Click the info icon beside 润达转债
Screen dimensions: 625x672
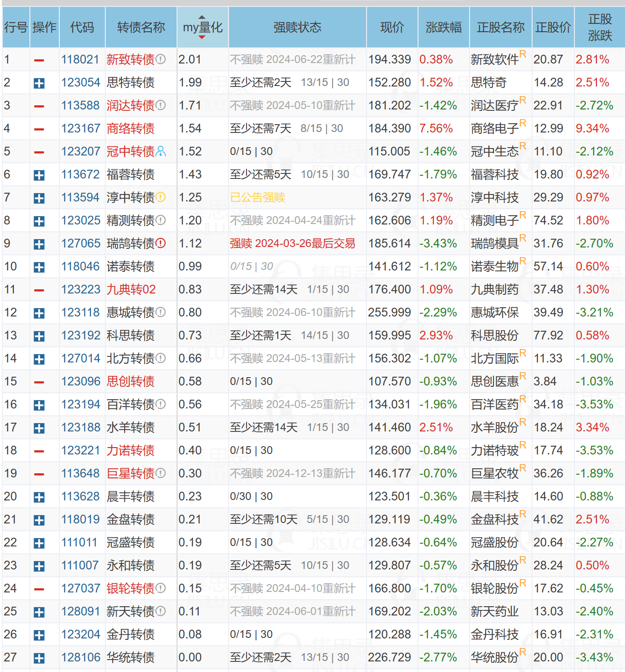pyautogui.click(x=161, y=105)
